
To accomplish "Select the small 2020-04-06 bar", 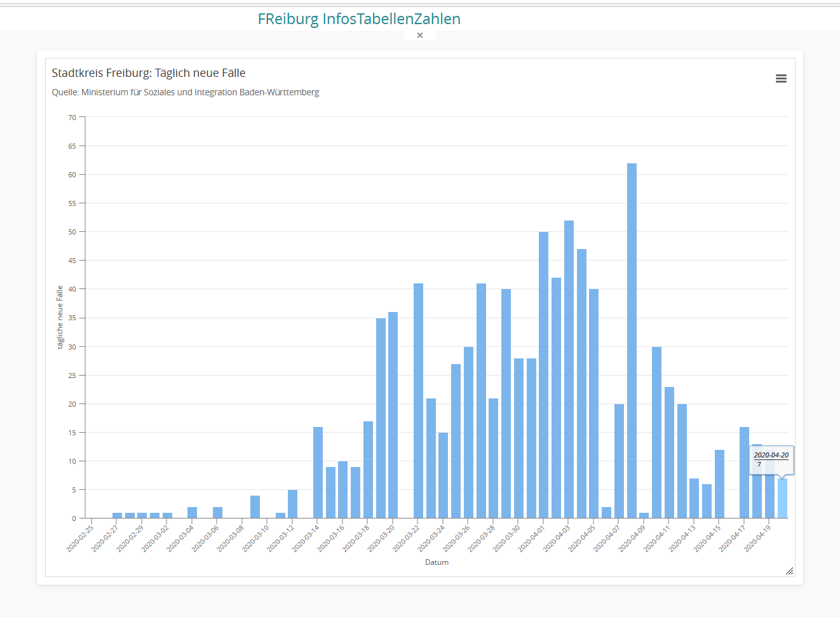I will pyautogui.click(x=606, y=513).
